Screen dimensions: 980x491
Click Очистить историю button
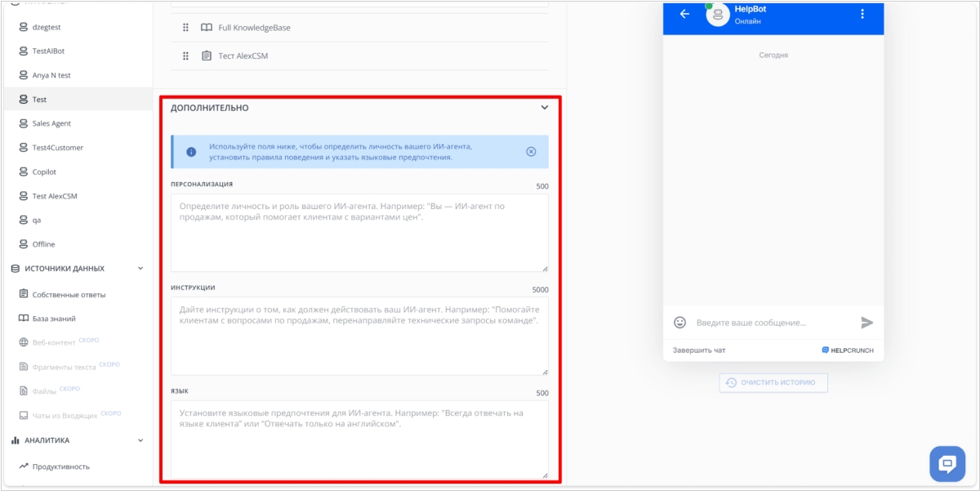[773, 382]
